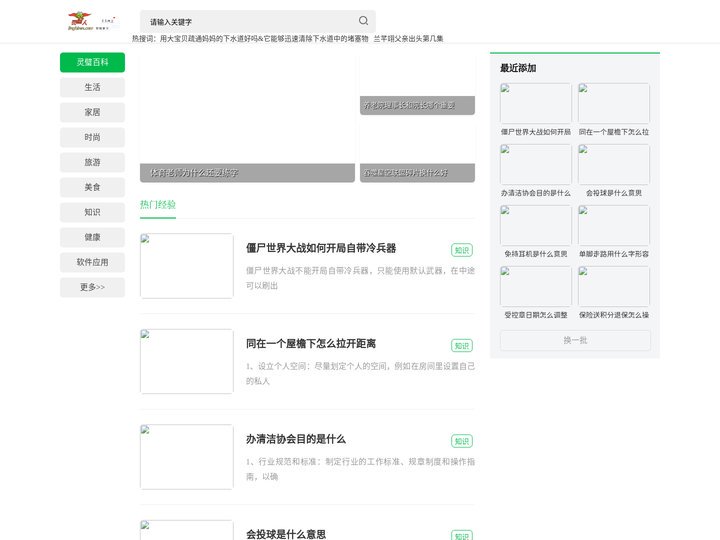Click summary text starting 设立个人空间
This screenshot has height=540, width=720.
pos(360,373)
